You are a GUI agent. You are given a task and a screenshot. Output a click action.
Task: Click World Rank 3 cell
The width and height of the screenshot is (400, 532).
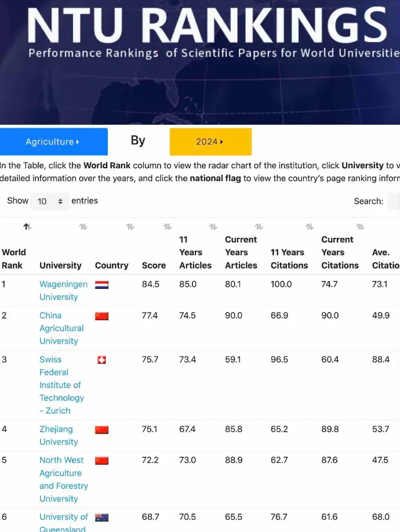(4, 359)
